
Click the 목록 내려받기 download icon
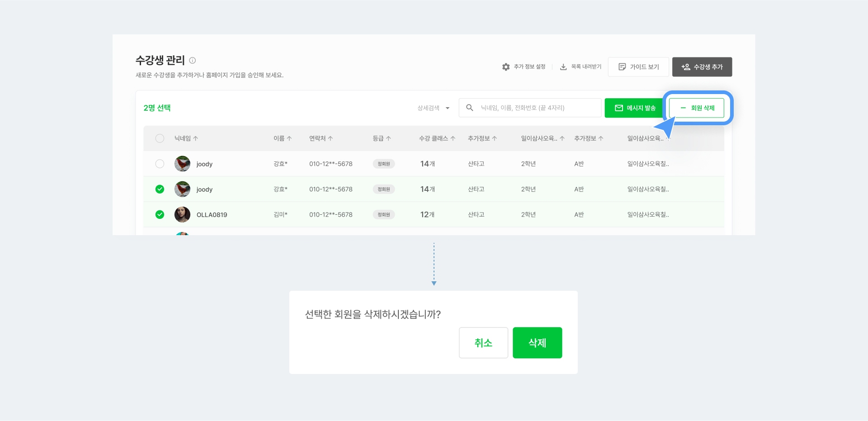click(563, 67)
